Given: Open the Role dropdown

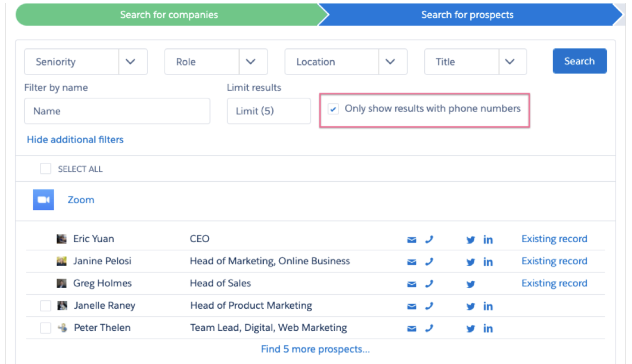Looking at the screenshot, I should (x=216, y=62).
